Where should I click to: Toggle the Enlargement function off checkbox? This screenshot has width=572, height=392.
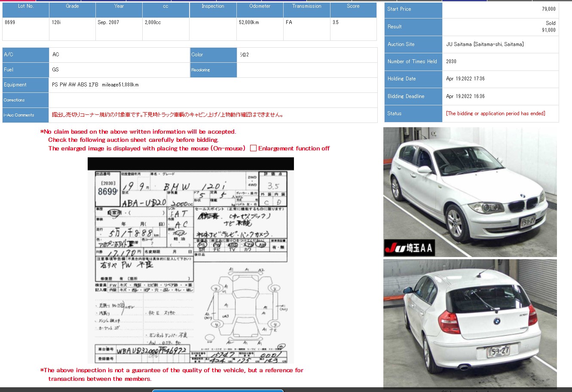coord(253,148)
